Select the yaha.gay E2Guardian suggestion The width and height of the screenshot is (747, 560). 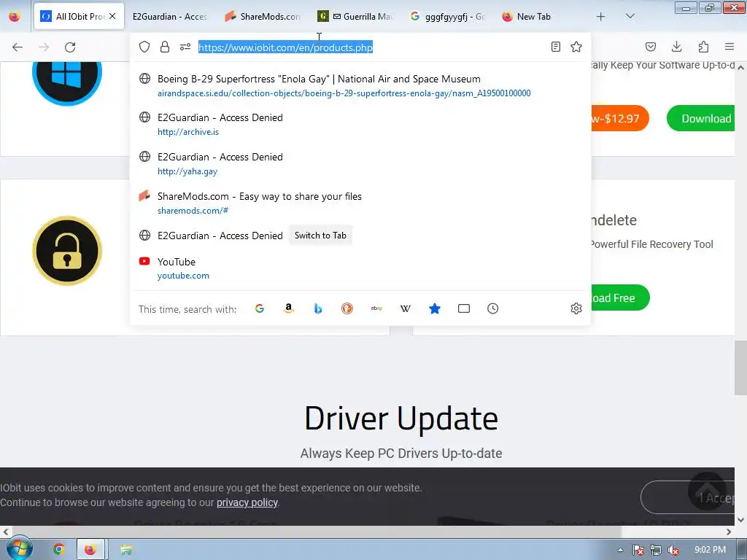point(360,164)
